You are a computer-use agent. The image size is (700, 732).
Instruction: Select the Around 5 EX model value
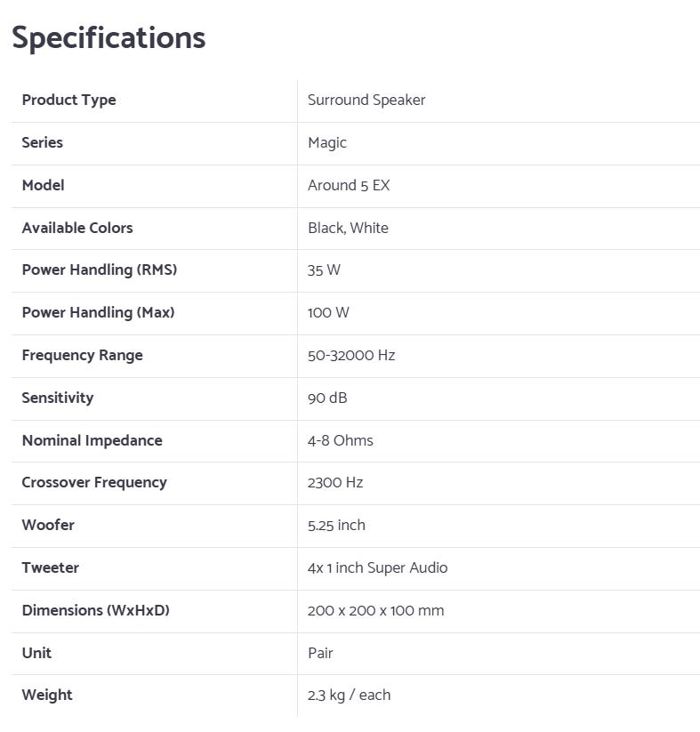coord(349,185)
